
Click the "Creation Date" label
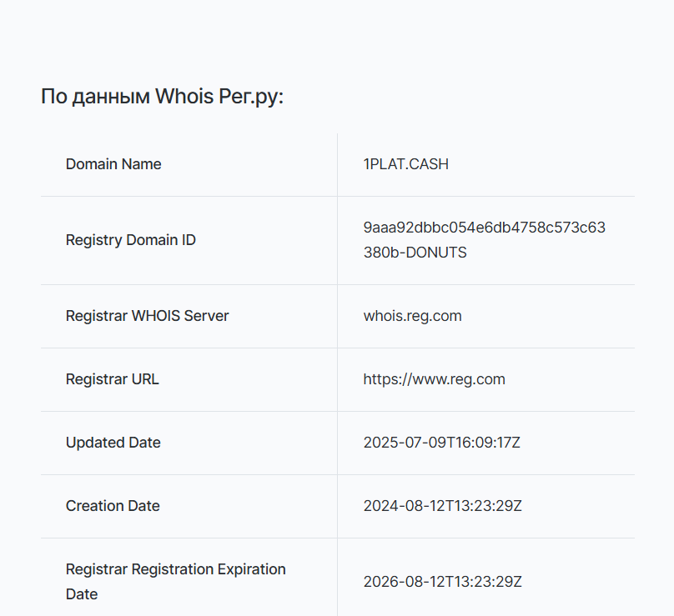tap(113, 506)
